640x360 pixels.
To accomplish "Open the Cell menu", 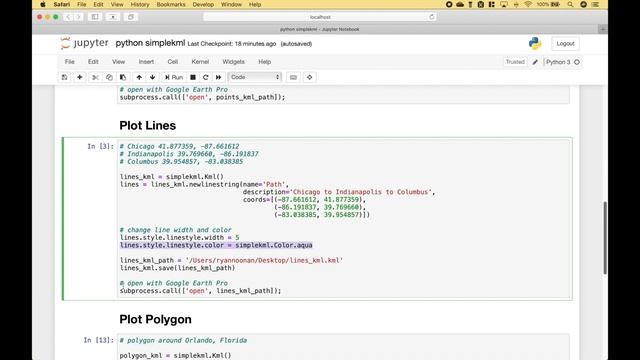I will 173,62.
